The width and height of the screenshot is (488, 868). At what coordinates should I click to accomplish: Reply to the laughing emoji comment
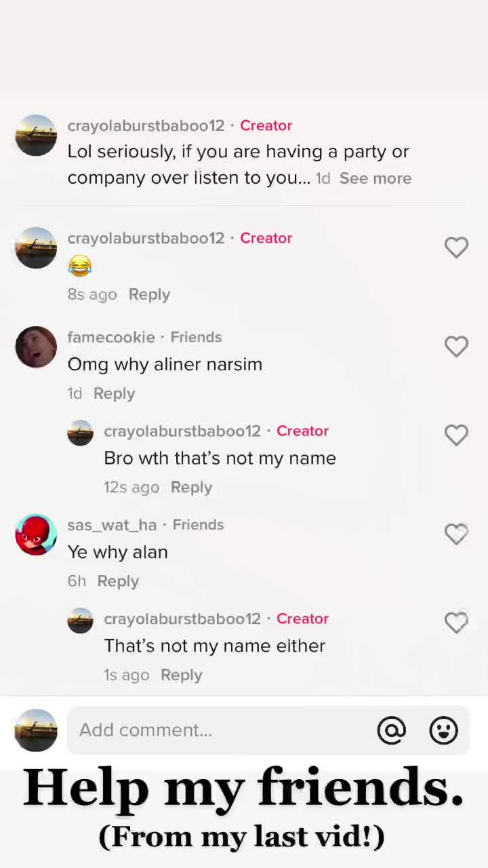(x=149, y=294)
